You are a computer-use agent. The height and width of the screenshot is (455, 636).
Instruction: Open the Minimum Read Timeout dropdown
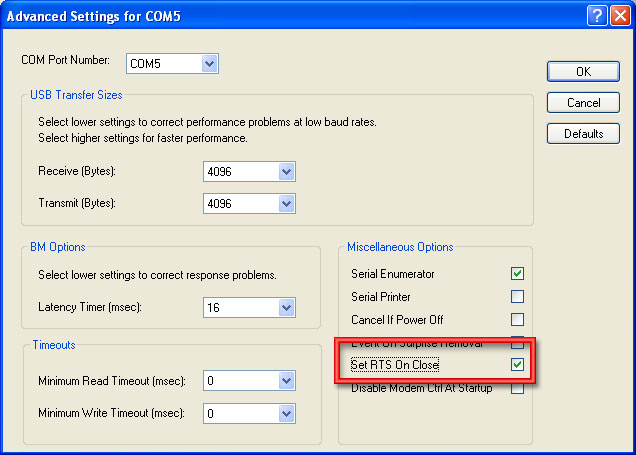point(286,381)
